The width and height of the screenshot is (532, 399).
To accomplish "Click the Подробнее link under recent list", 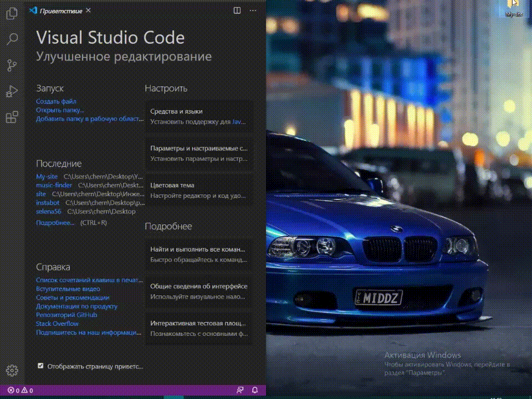I will point(55,223).
